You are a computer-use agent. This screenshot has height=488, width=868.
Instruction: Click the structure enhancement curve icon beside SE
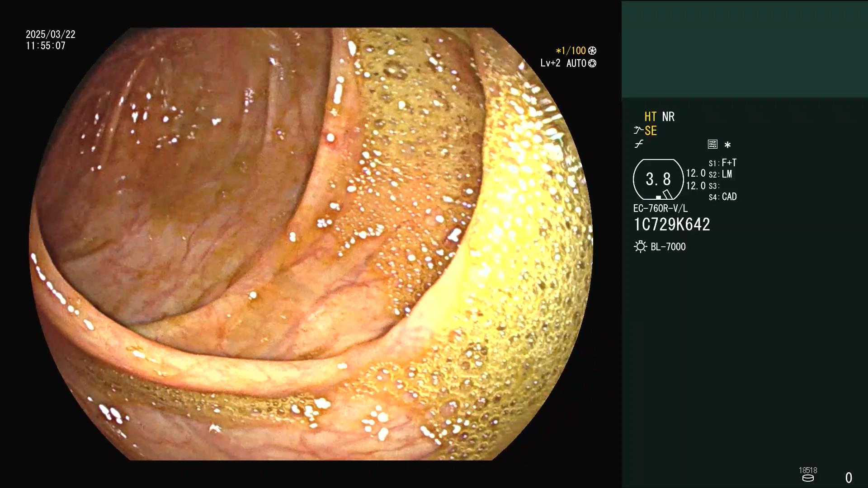[x=638, y=131]
